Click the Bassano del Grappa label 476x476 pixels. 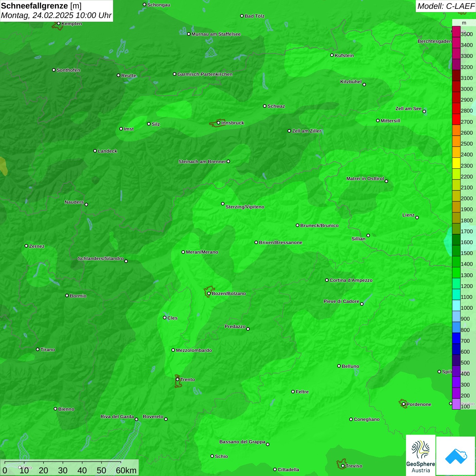click(x=242, y=442)
